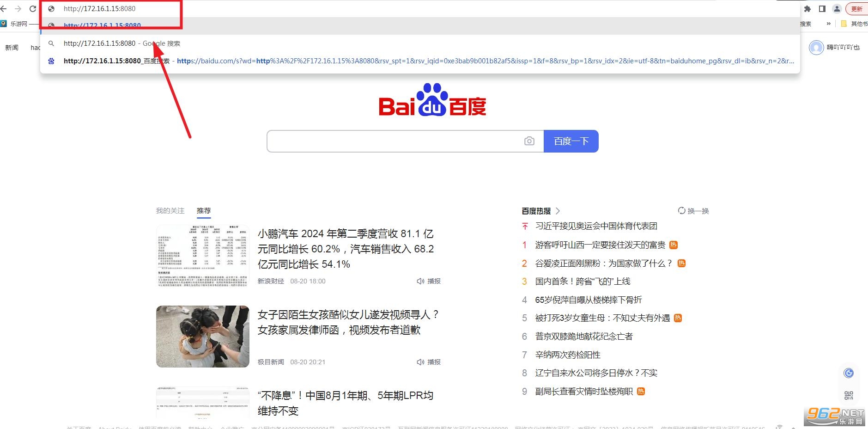Click the 更新 update button

click(x=857, y=9)
